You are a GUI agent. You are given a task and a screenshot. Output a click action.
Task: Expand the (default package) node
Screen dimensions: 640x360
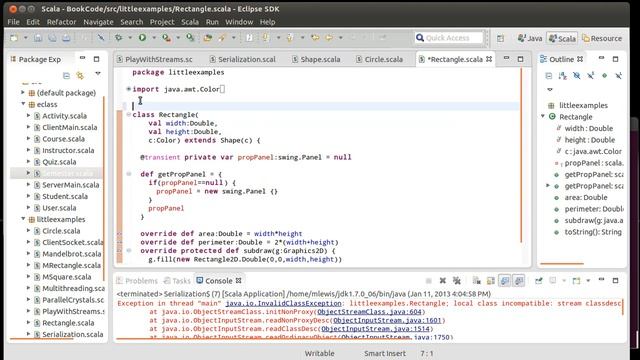[23, 93]
